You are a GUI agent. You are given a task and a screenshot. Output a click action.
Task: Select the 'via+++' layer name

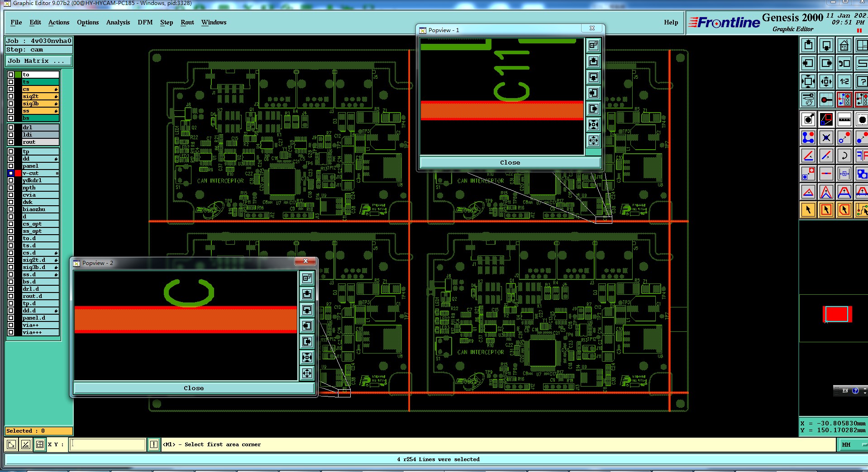click(41, 332)
